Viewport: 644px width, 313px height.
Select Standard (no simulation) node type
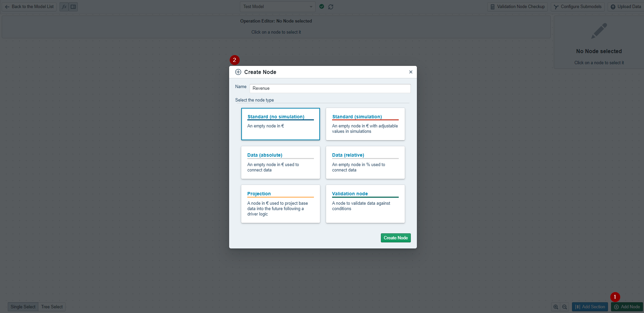(x=280, y=124)
